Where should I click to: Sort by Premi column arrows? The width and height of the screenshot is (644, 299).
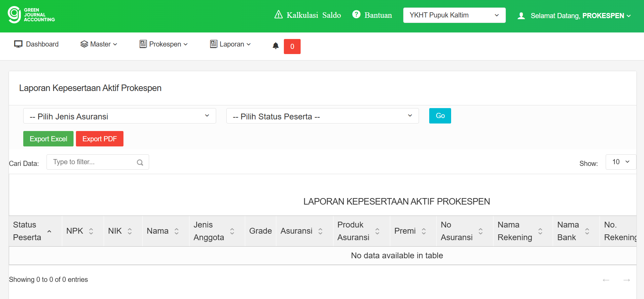(424, 231)
